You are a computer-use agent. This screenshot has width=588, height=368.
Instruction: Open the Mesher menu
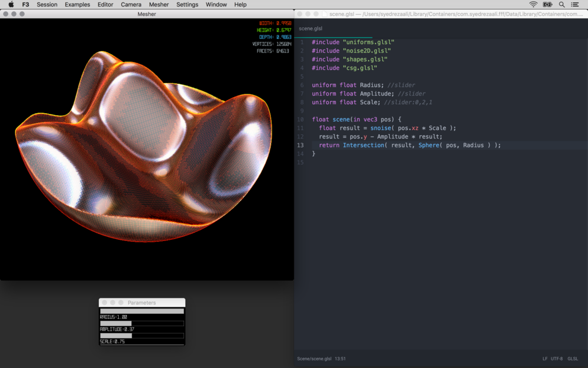[159, 4]
